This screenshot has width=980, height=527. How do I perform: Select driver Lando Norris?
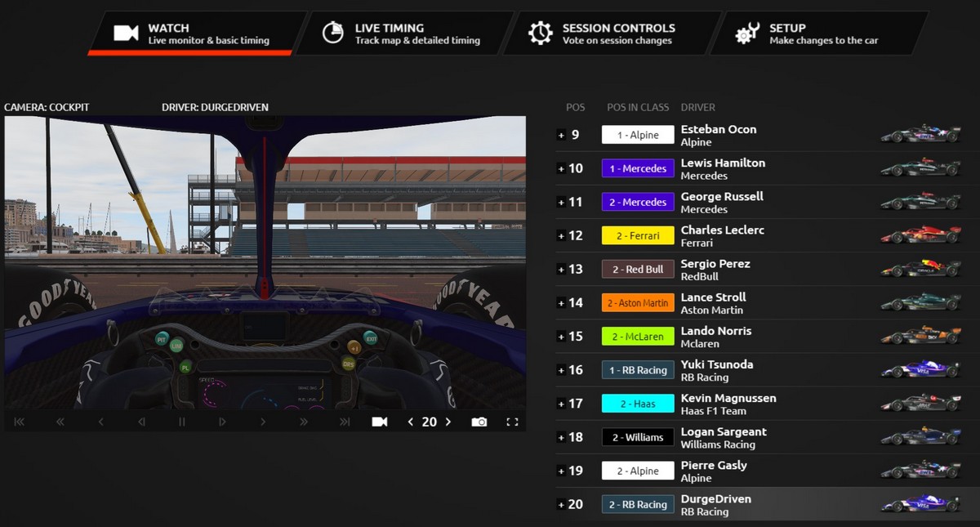pyautogui.click(x=715, y=330)
